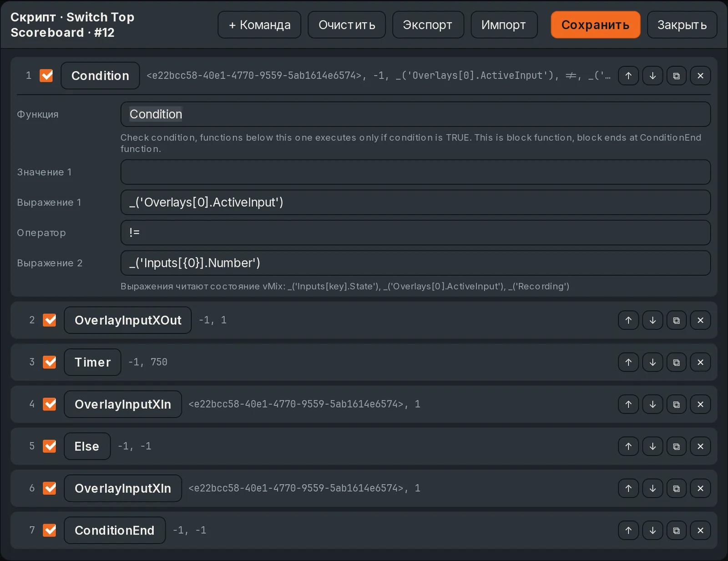The image size is (728, 561).
Task: Uncheck the ConditionEnd command checkbox
Action: coord(50,530)
